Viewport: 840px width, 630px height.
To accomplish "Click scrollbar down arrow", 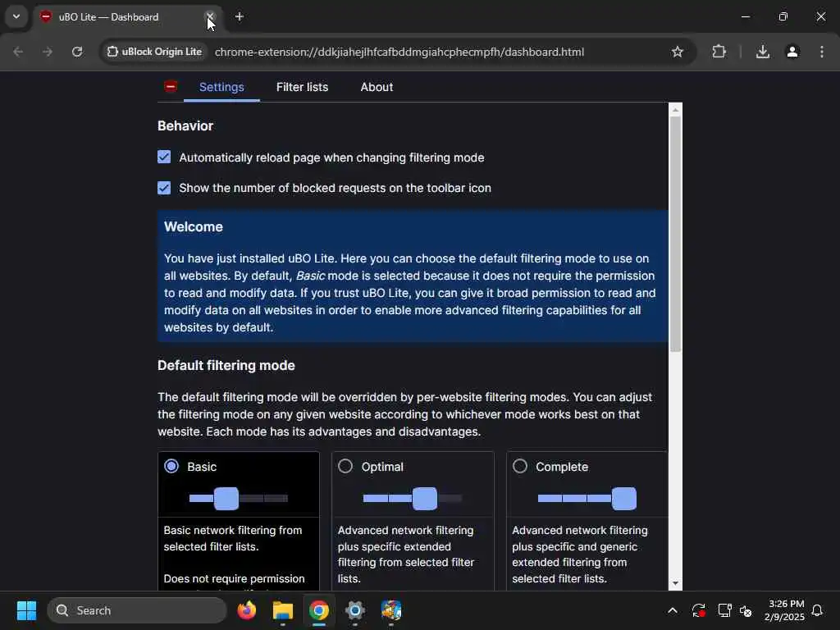I will click(676, 583).
